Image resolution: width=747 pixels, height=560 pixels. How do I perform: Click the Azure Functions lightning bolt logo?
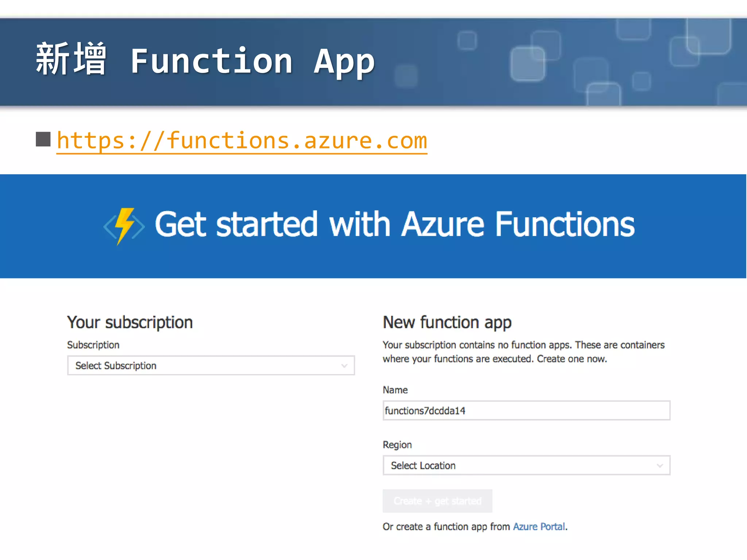pyautogui.click(x=124, y=226)
